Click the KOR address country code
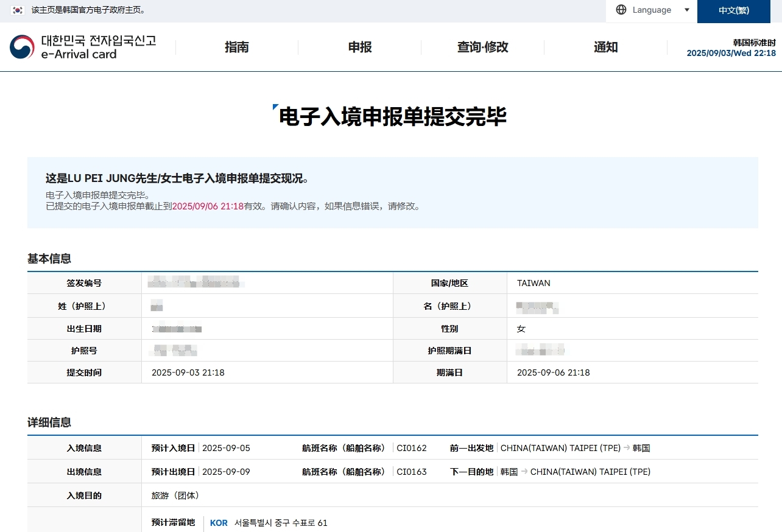782x532 pixels. (219, 523)
